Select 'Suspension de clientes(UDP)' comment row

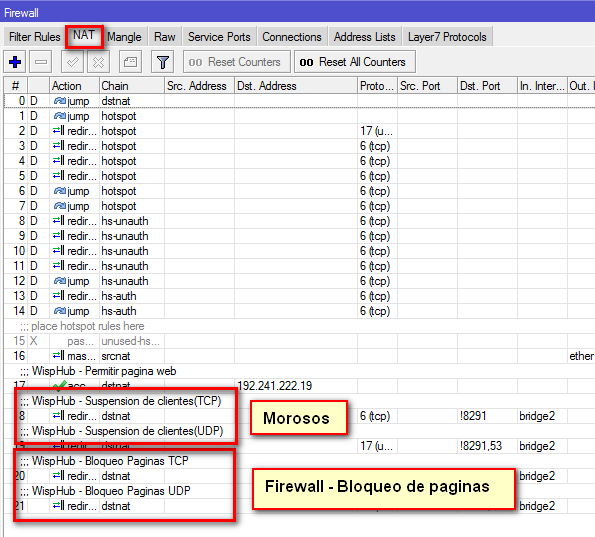coord(121,431)
